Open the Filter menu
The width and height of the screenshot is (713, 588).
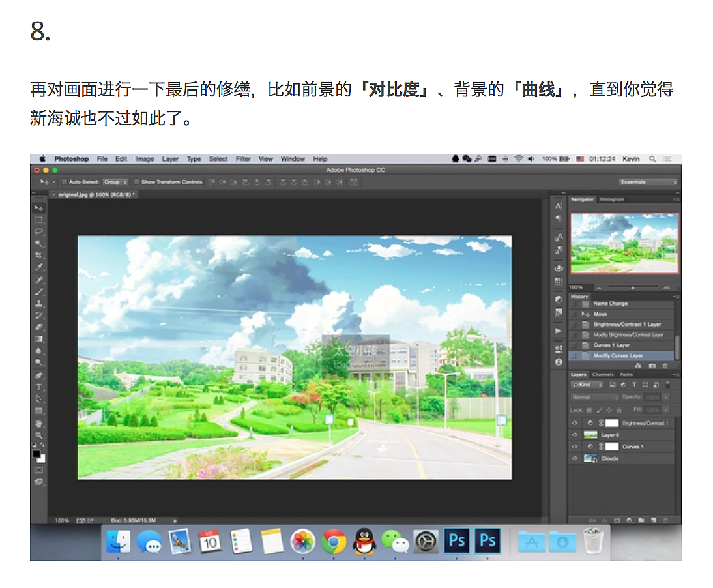click(x=243, y=158)
